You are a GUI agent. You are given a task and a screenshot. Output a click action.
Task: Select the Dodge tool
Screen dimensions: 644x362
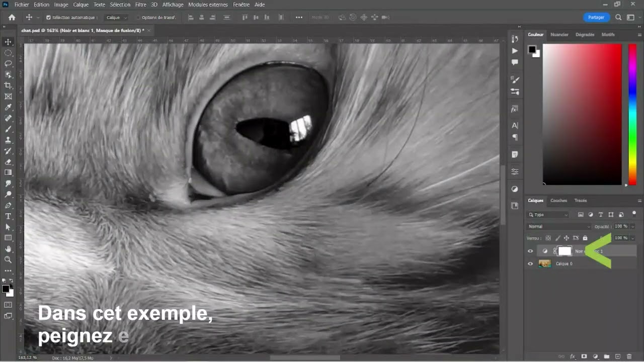coord(8,195)
